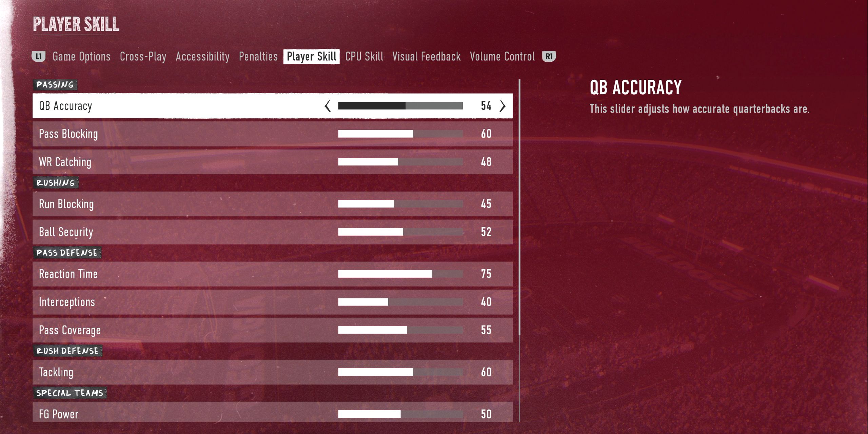
Task: Click the left arrow on QB Accuracy slider
Action: (327, 107)
